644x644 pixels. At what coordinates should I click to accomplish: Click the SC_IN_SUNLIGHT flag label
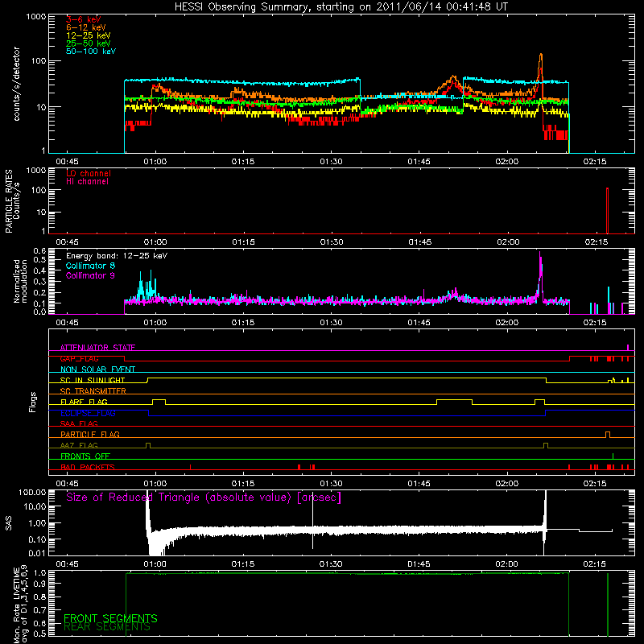(x=93, y=380)
